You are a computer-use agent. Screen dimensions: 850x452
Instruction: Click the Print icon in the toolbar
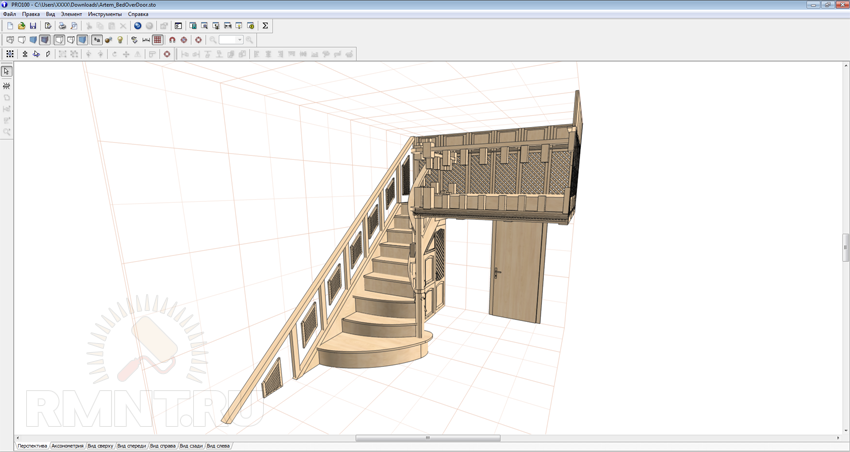click(x=62, y=26)
